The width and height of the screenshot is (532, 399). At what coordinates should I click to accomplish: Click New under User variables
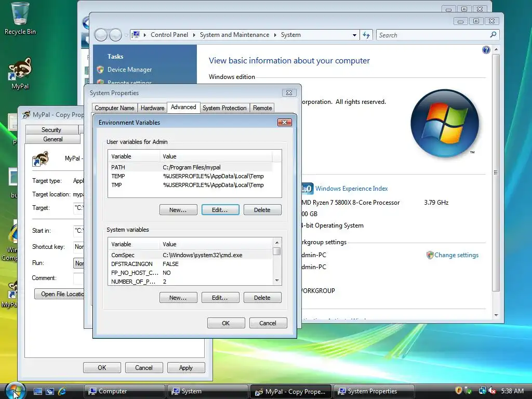[x=178, y=210]
